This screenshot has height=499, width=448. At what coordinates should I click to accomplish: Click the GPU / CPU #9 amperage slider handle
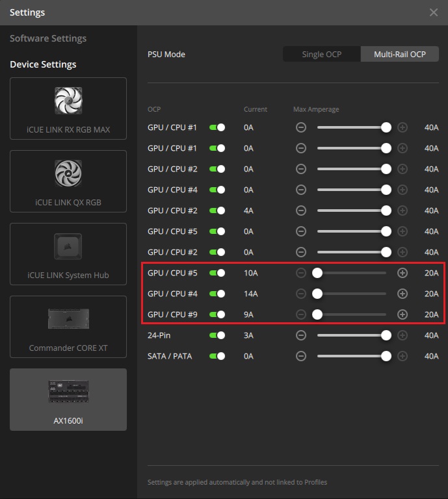pos(317,314)
